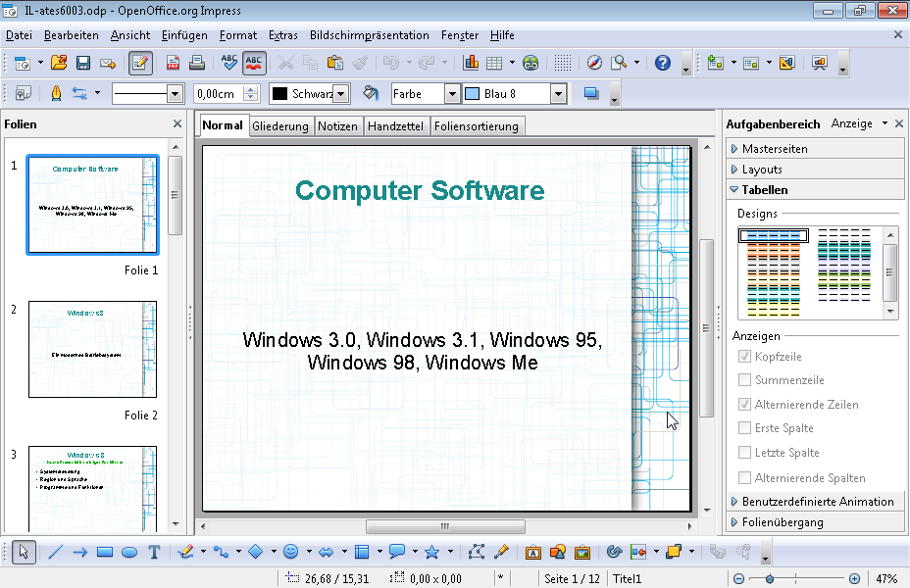
Task: Select the Callouts speech bubble tool
Action: click(x=397, y=552)
